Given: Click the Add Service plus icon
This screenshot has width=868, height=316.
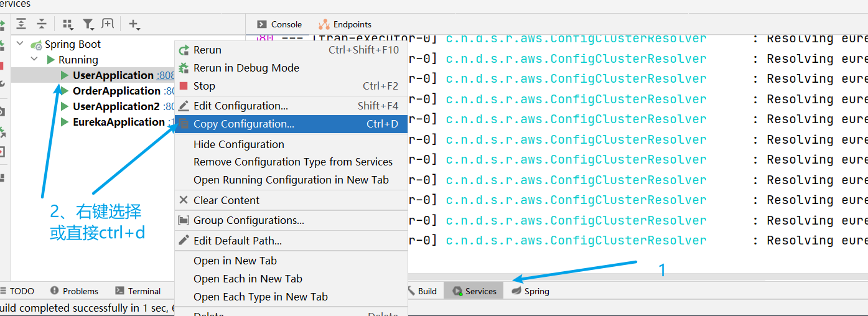Looking at the screenshot, I should [134, 24].
